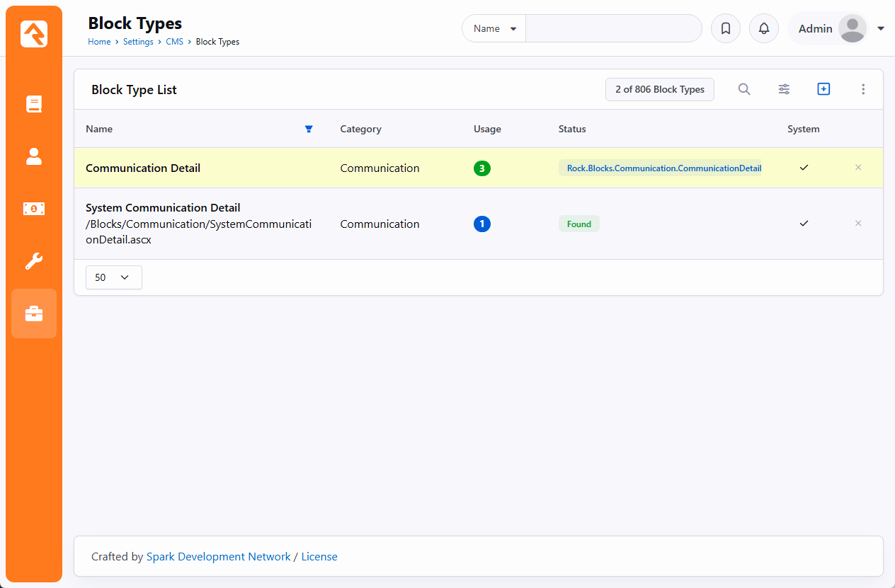Add a new block type with the plus icon

(823, 89)
